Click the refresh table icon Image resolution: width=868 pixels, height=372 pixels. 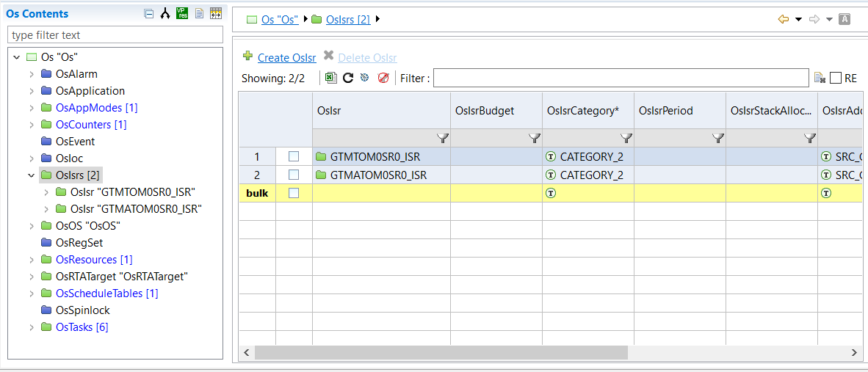(x=348, y=78)
